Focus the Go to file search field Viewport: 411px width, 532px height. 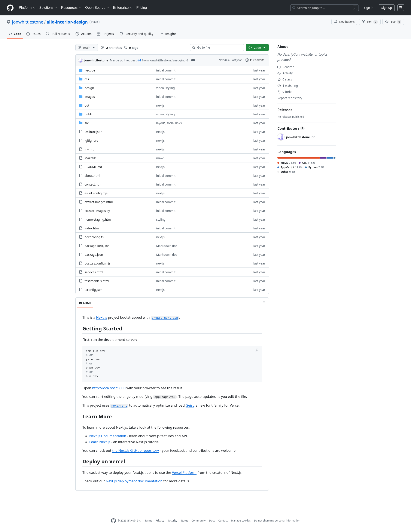click(x=217, y=48)
